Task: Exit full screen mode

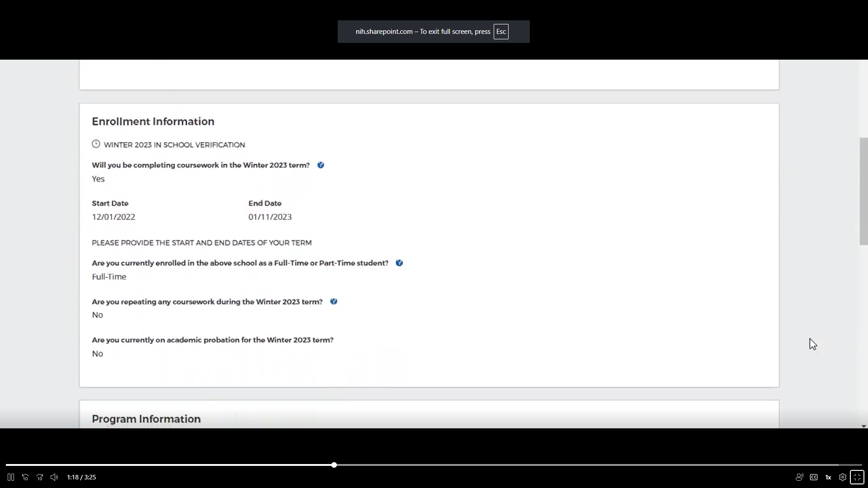Action: pos(857,477)
